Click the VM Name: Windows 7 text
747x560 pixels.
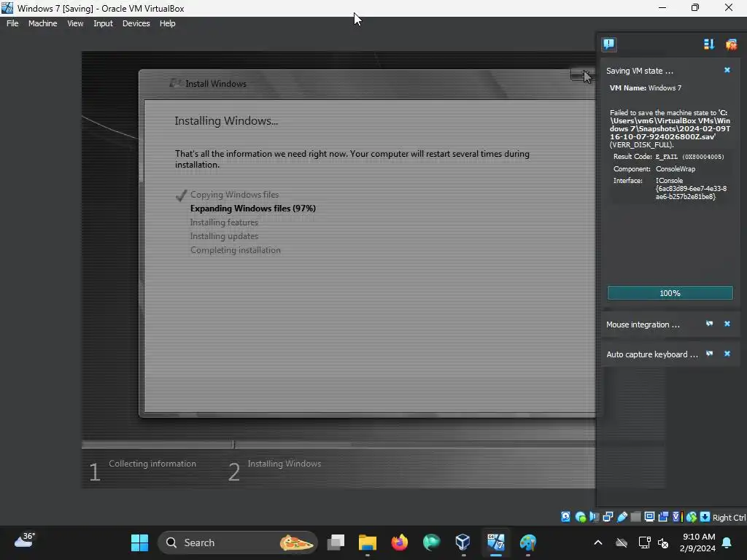pyautogui.click(x=646, y=88)
